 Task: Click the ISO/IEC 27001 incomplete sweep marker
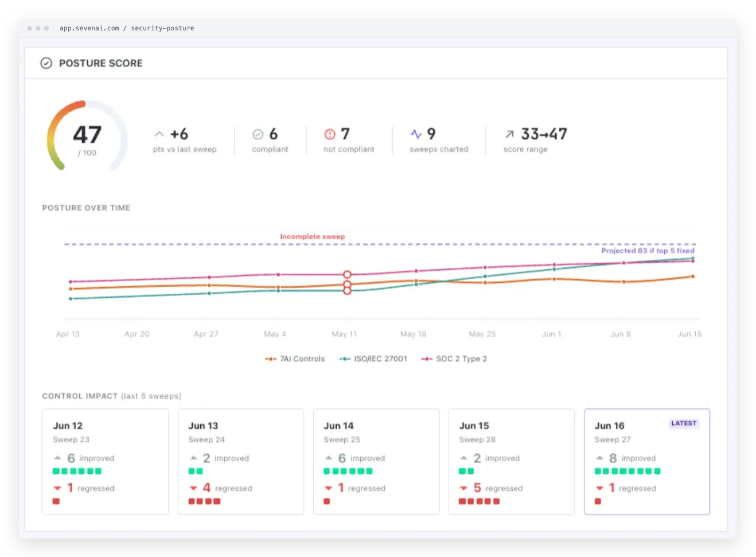pyautogui.click(x=347, y=291)
